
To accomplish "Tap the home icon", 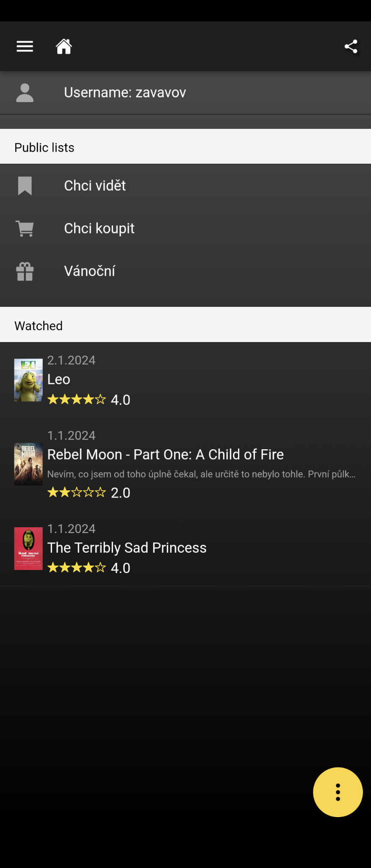I will 64,46.
